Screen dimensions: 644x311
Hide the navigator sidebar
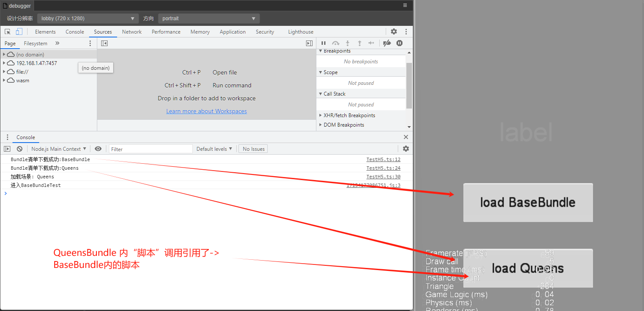(x=104, y=43)
